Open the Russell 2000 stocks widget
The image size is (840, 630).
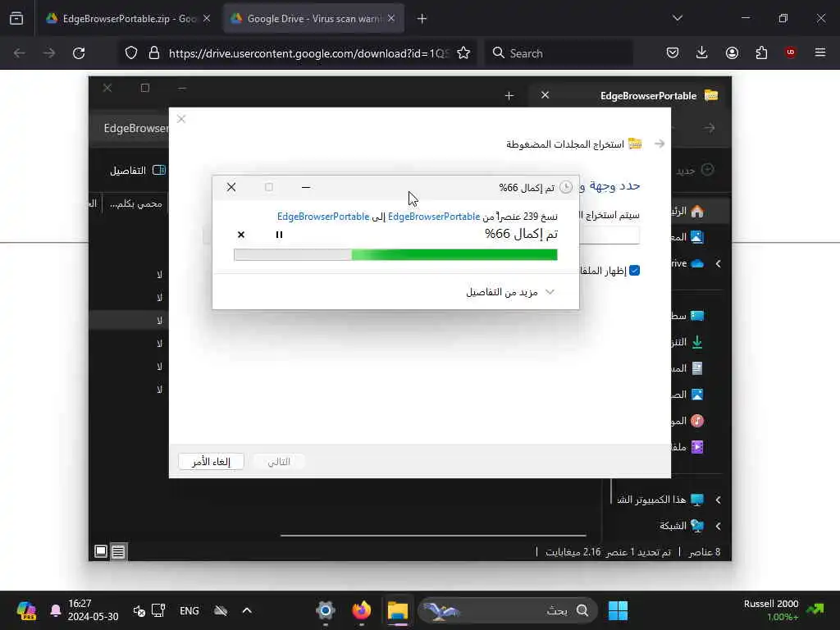(x=784, y=610)
